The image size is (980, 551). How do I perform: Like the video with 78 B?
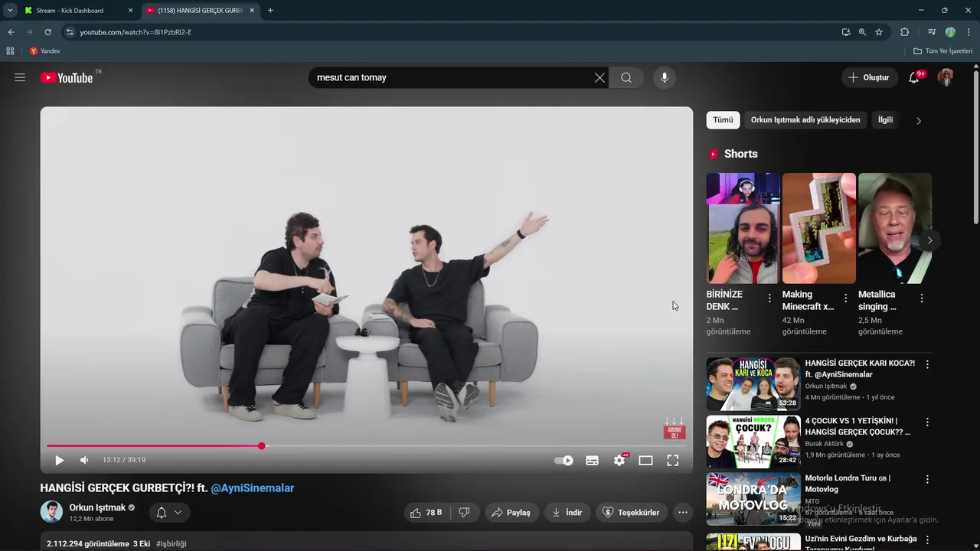click(x=427, y=513)
